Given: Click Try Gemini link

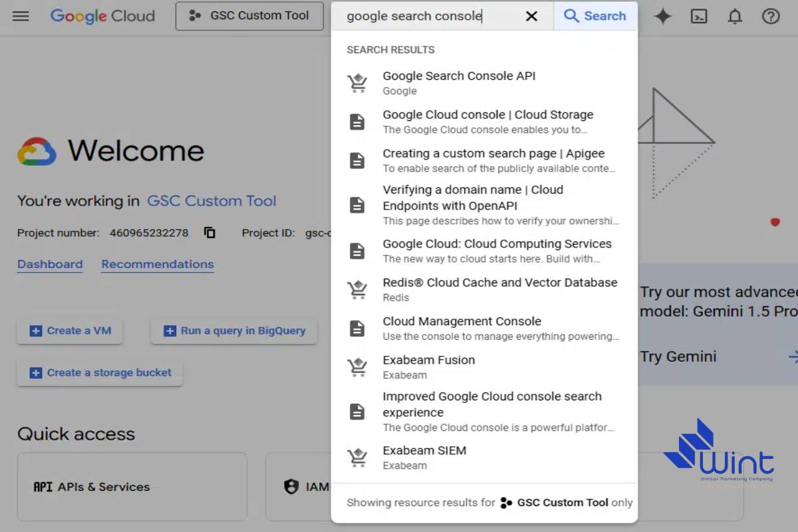Looking at the screenshot, I should pyautogui.click(x=678, y=356).
